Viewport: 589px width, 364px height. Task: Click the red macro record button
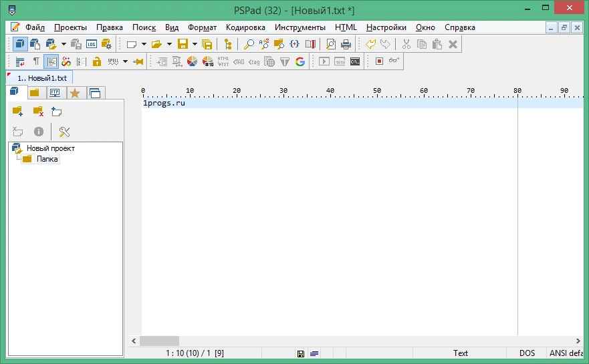pos(379,61)
